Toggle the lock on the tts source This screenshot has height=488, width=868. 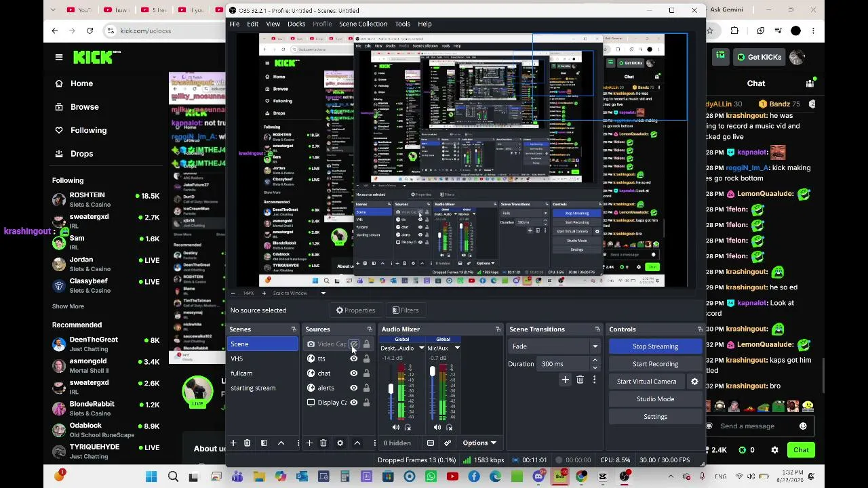(x=366, y=359)
